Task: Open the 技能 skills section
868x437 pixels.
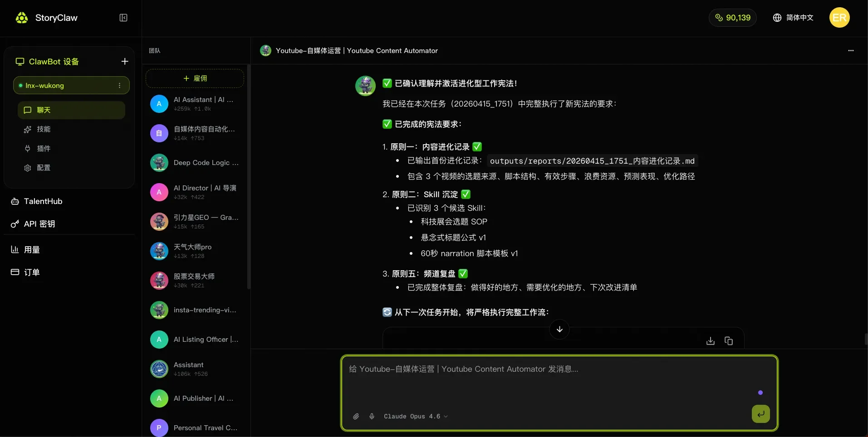Action: (71, 129)
